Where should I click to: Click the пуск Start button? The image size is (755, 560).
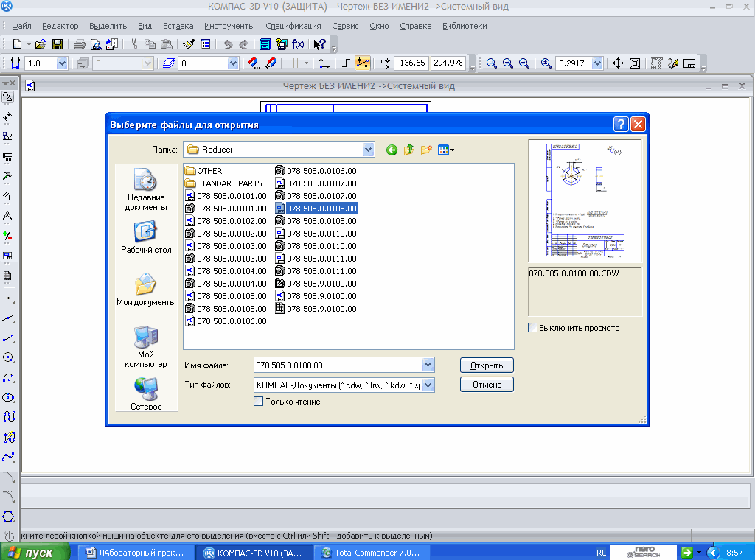point(35,553)
